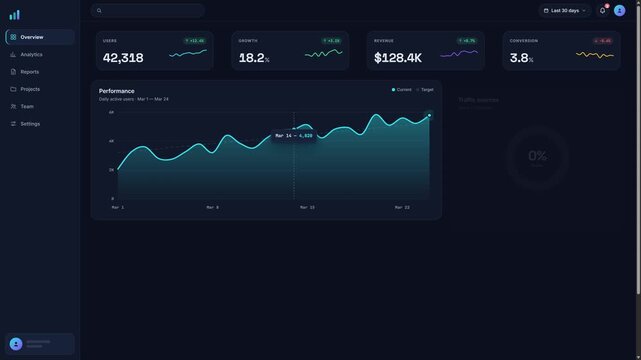Click the Revenue purple sparkline
Screen dimensions: 641x360
pos(459,53)
